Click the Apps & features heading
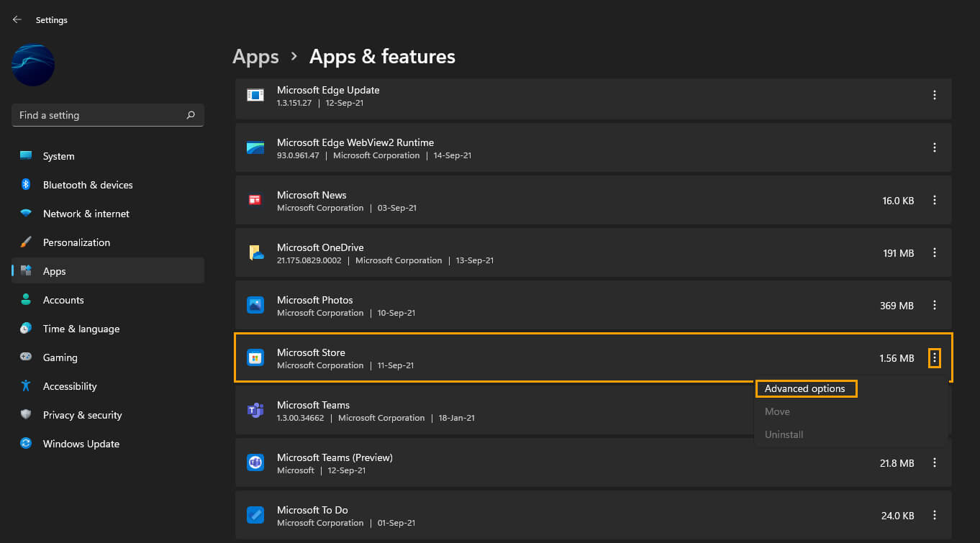980x543 pixels. pyautogui.click(x=382, y=56)
